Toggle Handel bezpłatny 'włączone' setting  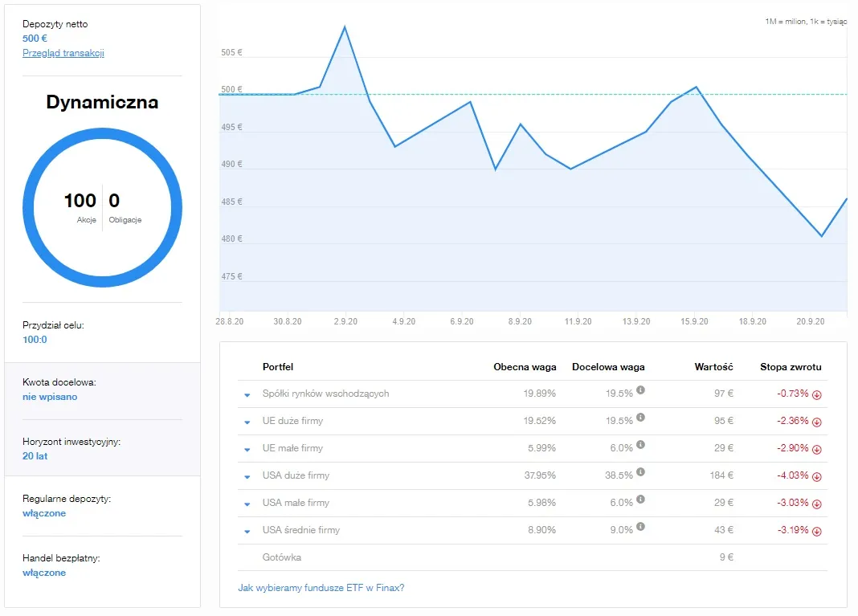44,573
